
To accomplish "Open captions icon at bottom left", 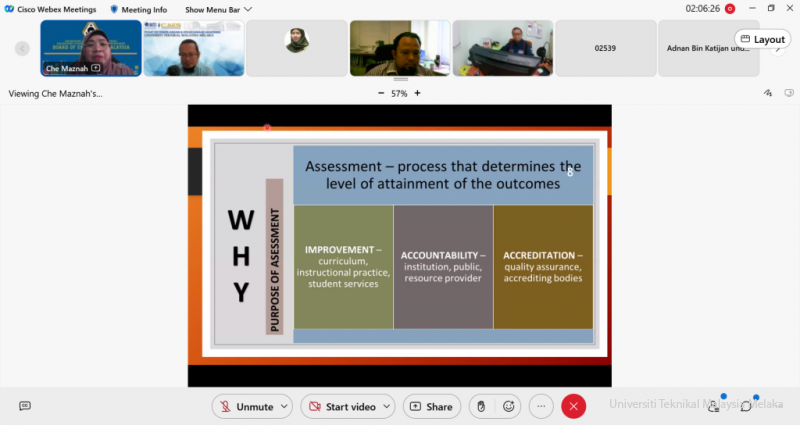I will (x=25, y=406).
